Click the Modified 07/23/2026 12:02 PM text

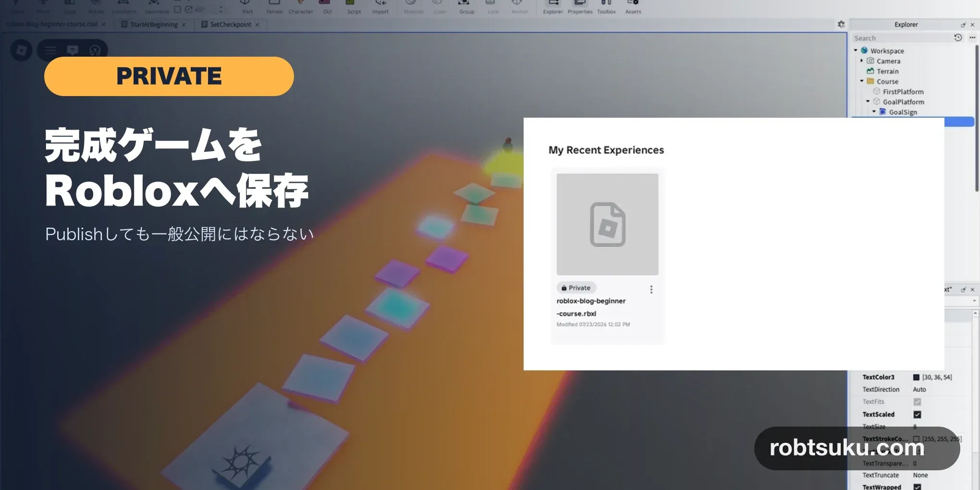pyautogui.click(x=593, y=324)
